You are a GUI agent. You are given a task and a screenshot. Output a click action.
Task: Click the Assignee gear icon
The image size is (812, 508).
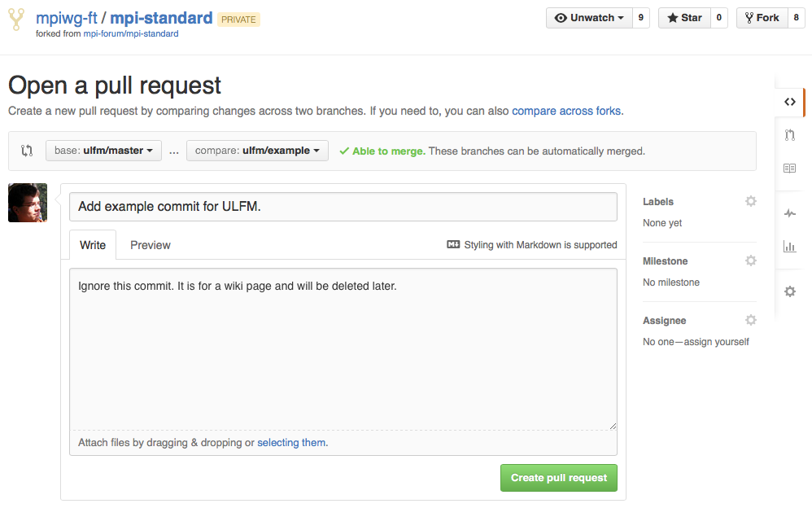751,320
